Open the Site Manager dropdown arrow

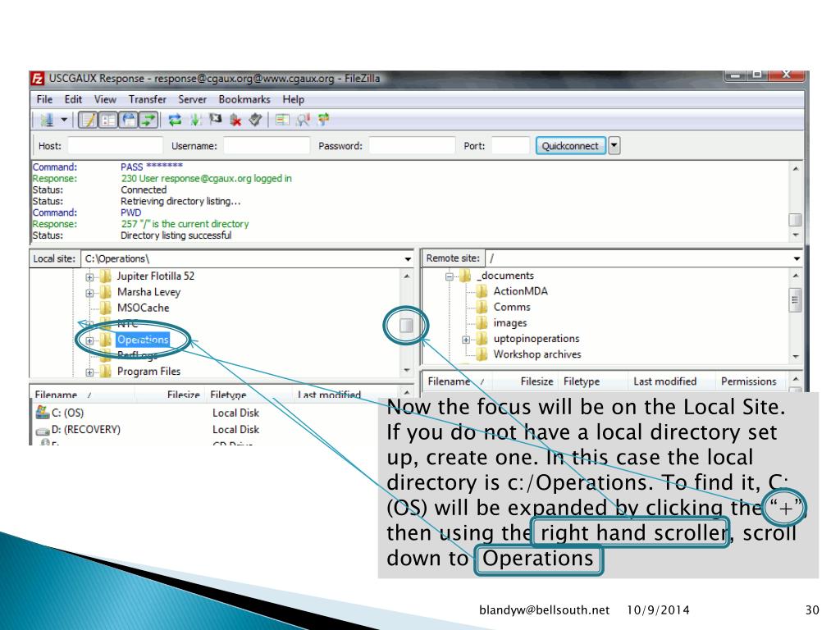(x=64, y=120)
